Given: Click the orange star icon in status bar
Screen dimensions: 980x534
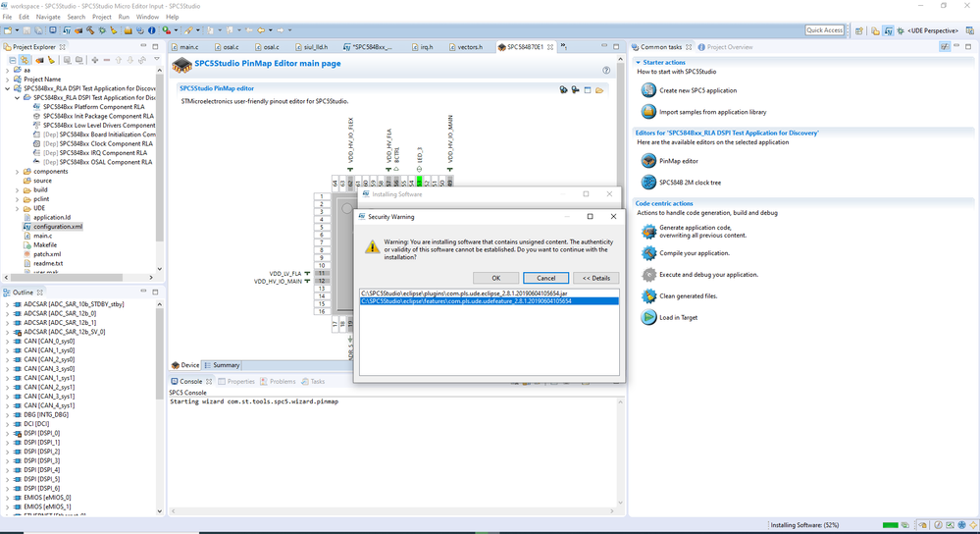Looking at the screenshot, I should 973,525.
